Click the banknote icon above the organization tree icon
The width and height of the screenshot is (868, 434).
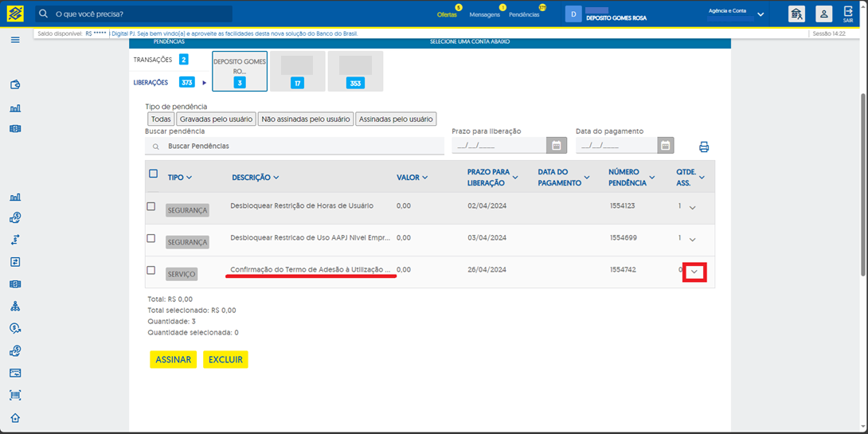click(x=15, y=284)
